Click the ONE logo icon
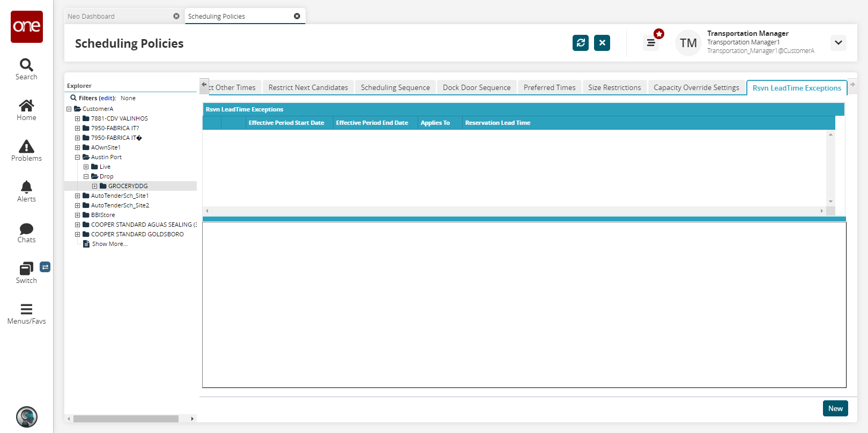Image resolution: width=868 pixels, height=433 pixels. coord(27,27)
